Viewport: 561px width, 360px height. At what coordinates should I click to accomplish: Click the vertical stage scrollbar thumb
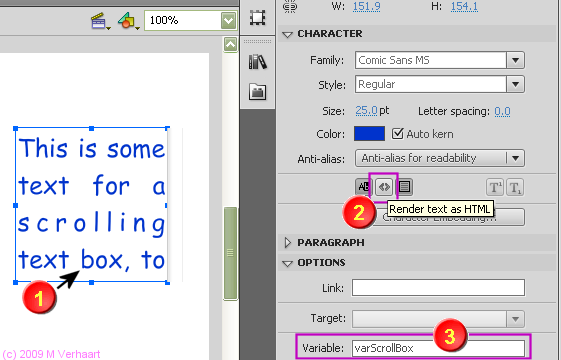(230, 253)
